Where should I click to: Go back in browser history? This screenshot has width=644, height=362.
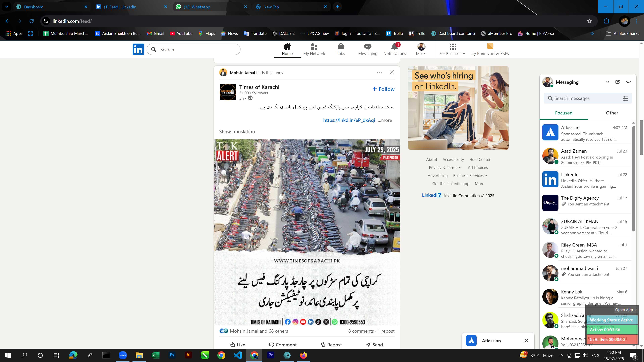(7, 21)
